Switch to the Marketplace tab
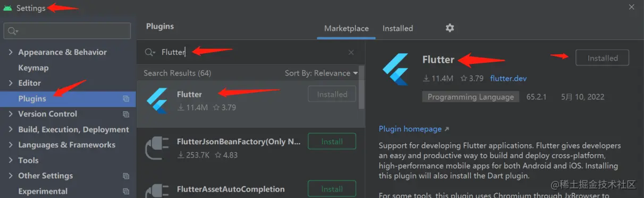The height and width of the screenshot is (198, 644). (346, 28)
